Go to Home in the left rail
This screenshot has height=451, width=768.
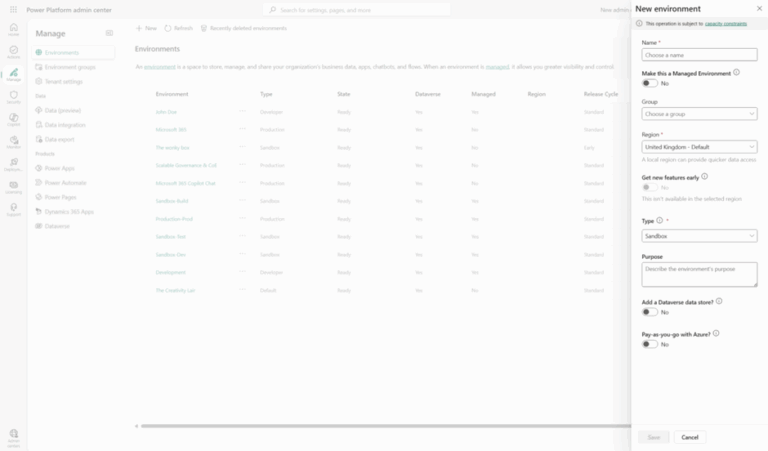(14, 29)
